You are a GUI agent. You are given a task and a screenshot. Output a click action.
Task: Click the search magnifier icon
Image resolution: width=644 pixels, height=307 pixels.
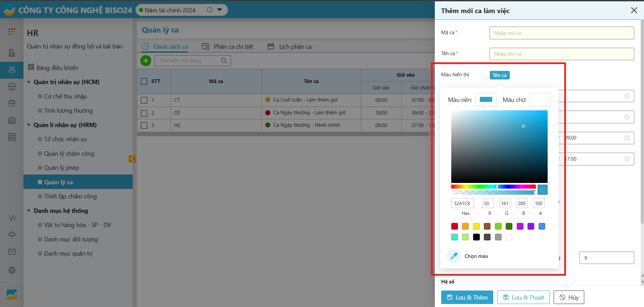(x=224, y=61)
